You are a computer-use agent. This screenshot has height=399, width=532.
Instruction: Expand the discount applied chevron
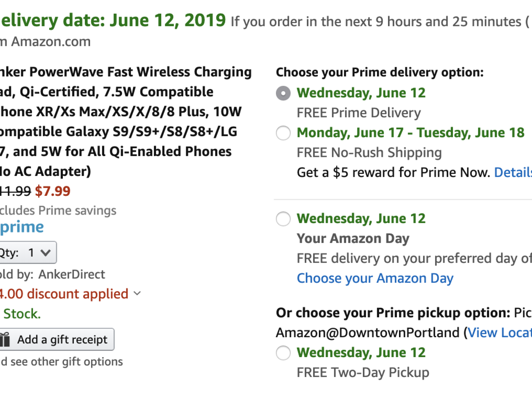tap(137, 294)
